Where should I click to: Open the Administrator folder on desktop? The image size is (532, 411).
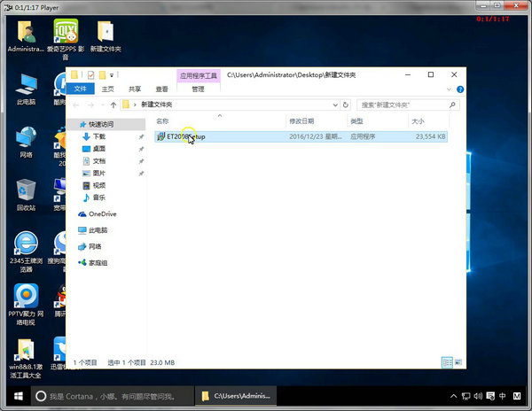coord(26,33)
